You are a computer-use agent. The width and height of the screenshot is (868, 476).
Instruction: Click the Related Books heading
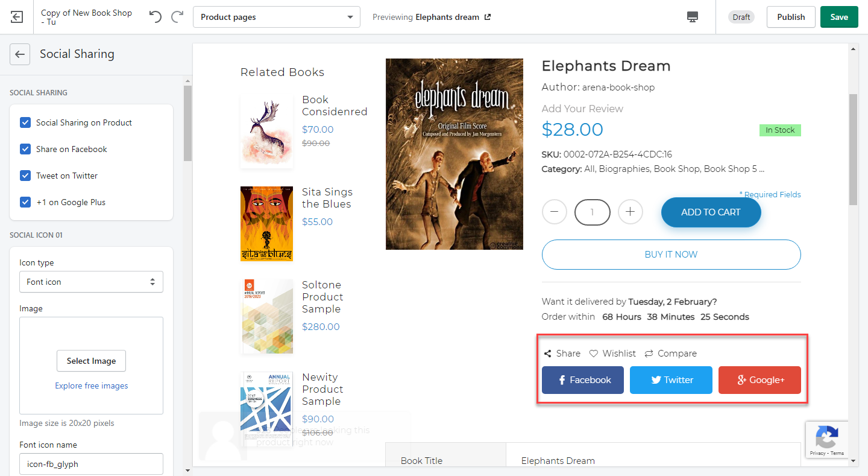[282, 72]
